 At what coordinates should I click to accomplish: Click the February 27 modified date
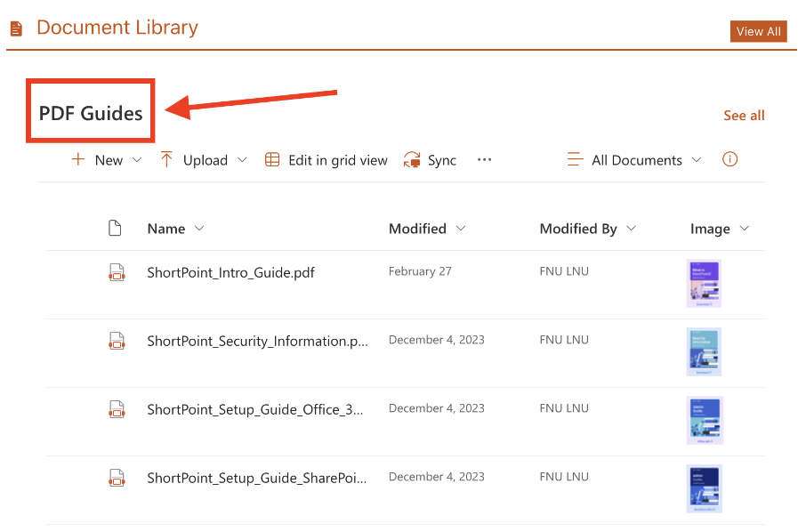coord(420,270)
